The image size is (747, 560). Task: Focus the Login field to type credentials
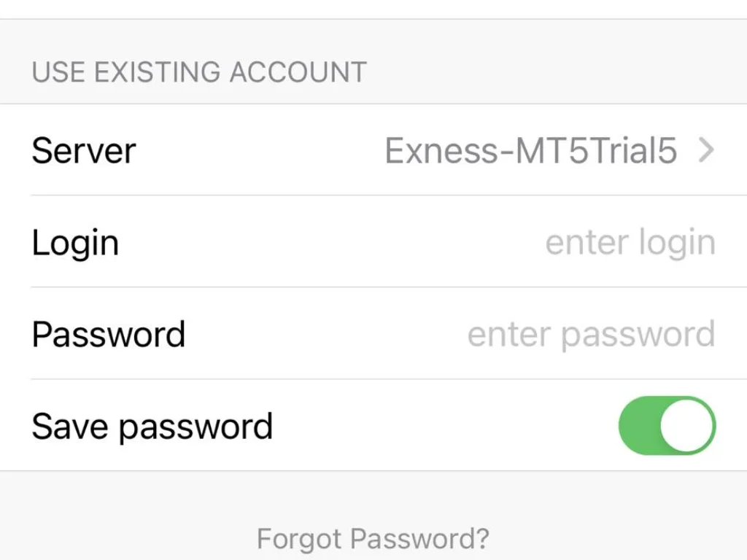point(629,242)
